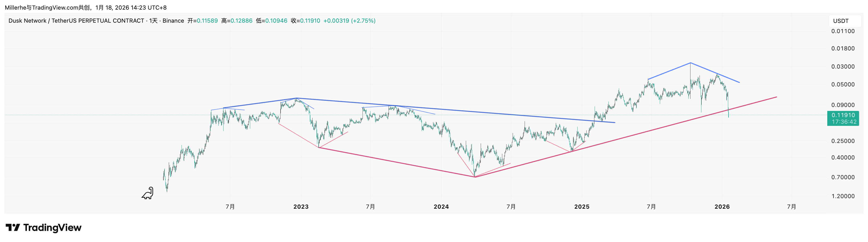Viewport: 868px width, 242px height.
Task: Click the 0.01100 price axis label
Action: click(x=843, y=31)
